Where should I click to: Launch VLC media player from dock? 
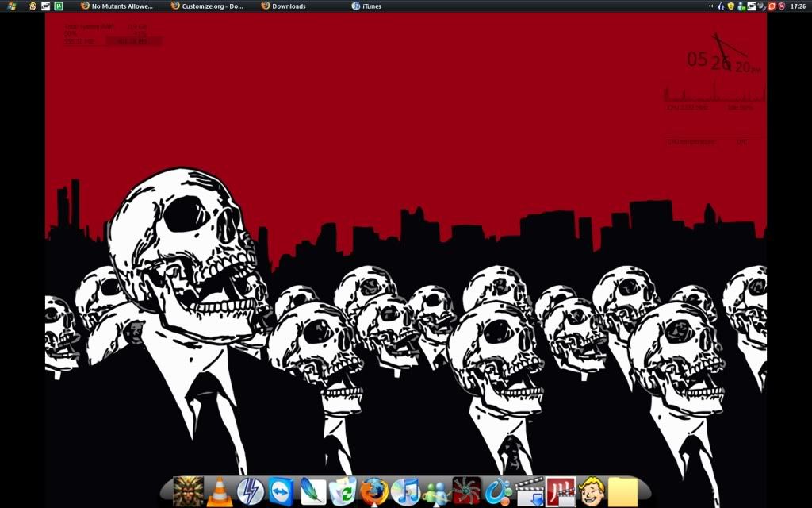(220, 491)
